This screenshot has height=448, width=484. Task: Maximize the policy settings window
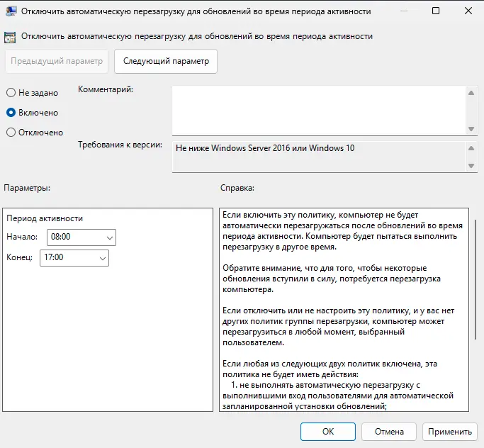pyautogui.click(x=435, y=11)
